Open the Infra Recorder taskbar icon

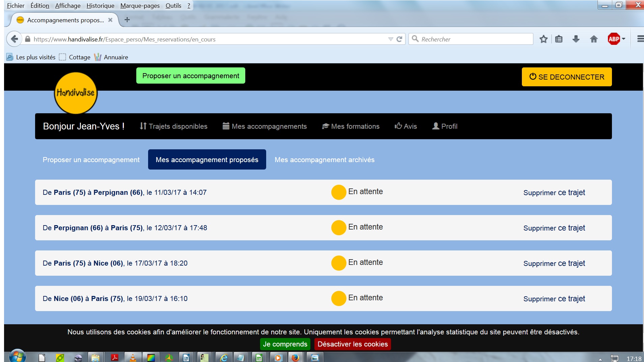[78, 358]
